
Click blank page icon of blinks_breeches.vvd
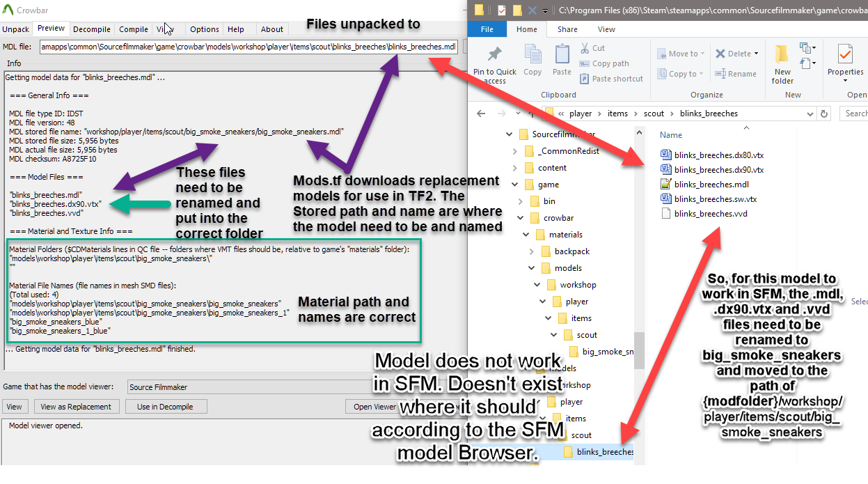(x=665, y=213)
